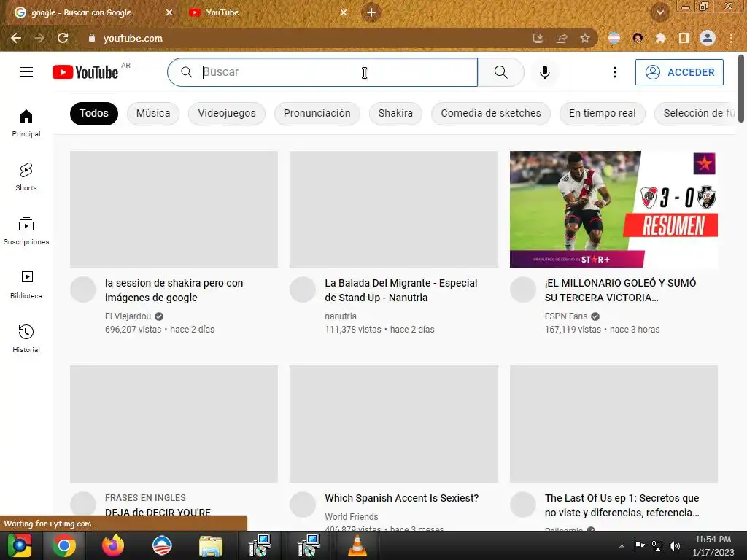Open Shorts in sidebar

26,176
